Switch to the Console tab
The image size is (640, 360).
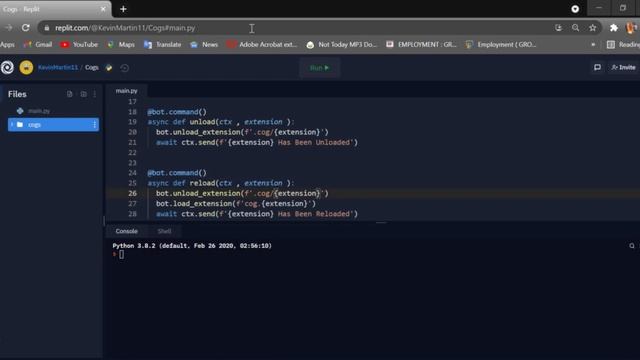coord(127,231)
